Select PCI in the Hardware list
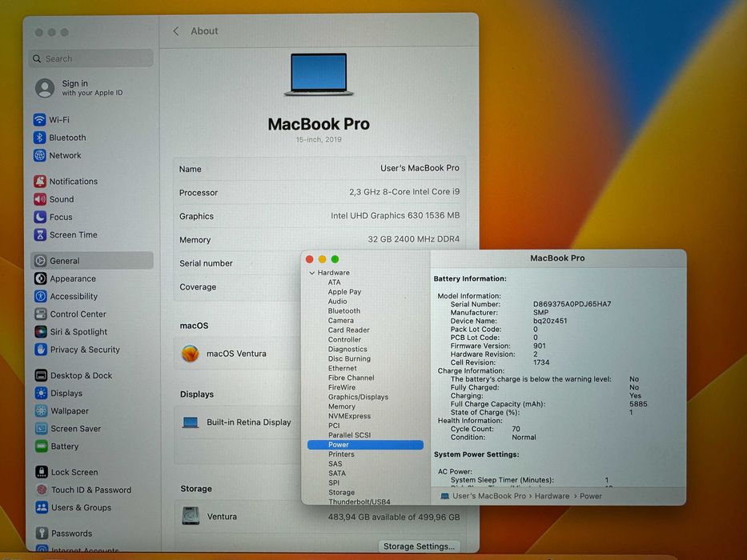 (334, 426)
